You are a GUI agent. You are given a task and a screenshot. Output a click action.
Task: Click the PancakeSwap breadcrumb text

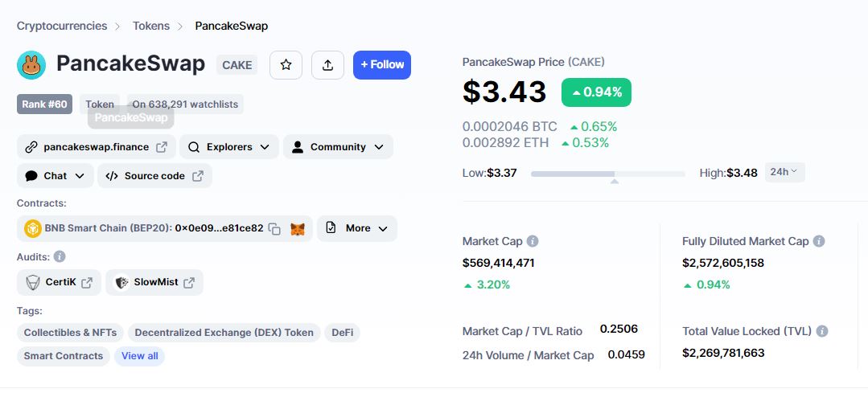(x=232, y=26)
